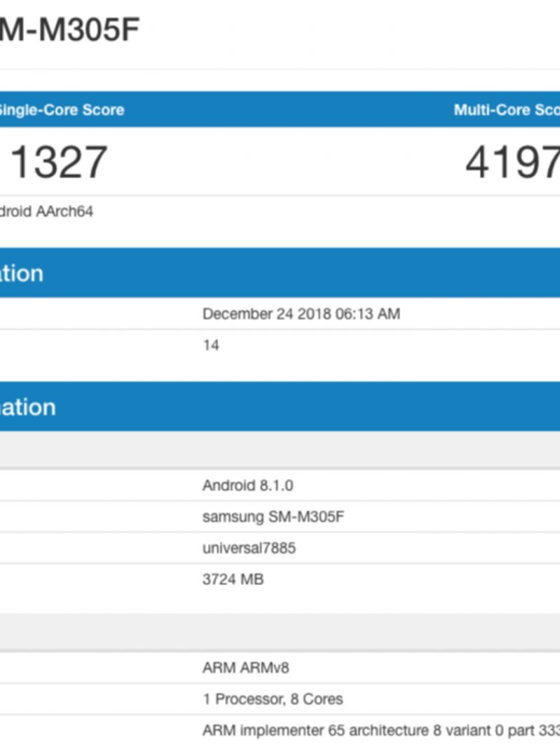The height and width of the screenshot is (747, 560).
Task: Click the SM-M305F page title
Action: pyautogui.click(x=69, y=30)
